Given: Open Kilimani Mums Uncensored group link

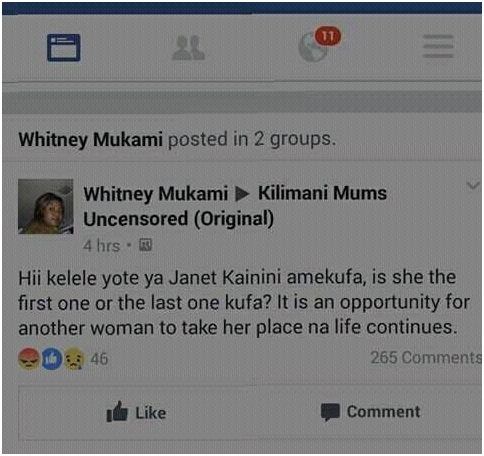Looking at the screenshot, I should point(235,206).
